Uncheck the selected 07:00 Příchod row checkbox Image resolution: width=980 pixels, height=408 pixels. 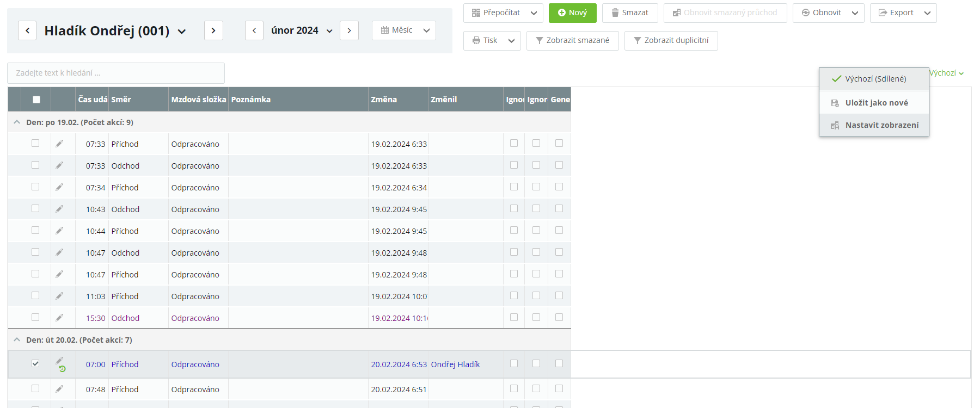pyautogui.click(x=35, y=363)
